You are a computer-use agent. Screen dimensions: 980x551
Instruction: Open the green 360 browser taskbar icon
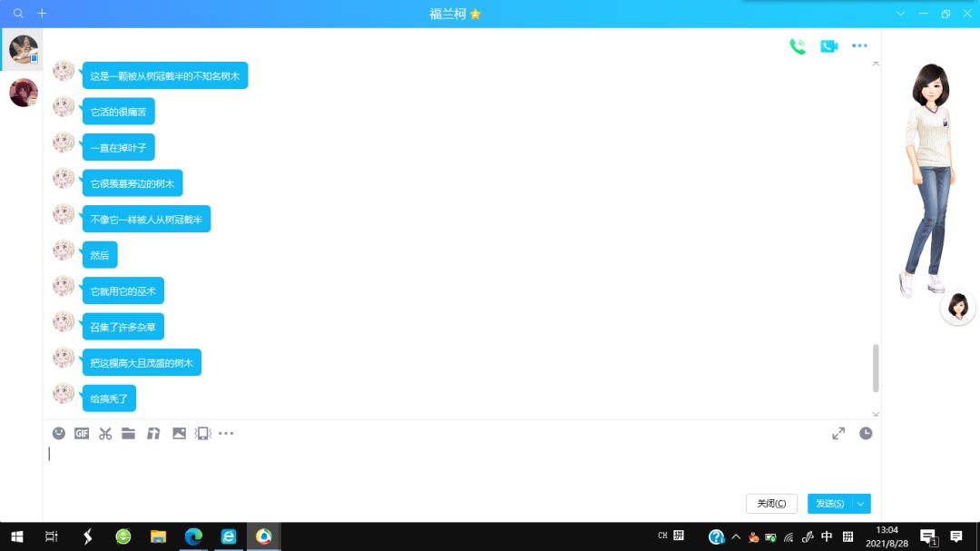[x=123, y=536]
